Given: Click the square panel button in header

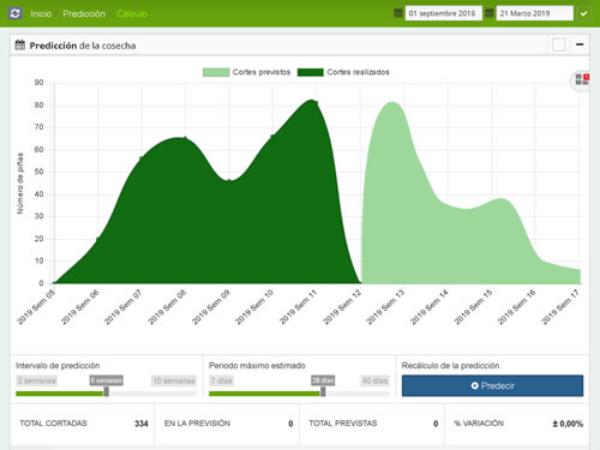Looking at the screenshot, I should (559, 45).
